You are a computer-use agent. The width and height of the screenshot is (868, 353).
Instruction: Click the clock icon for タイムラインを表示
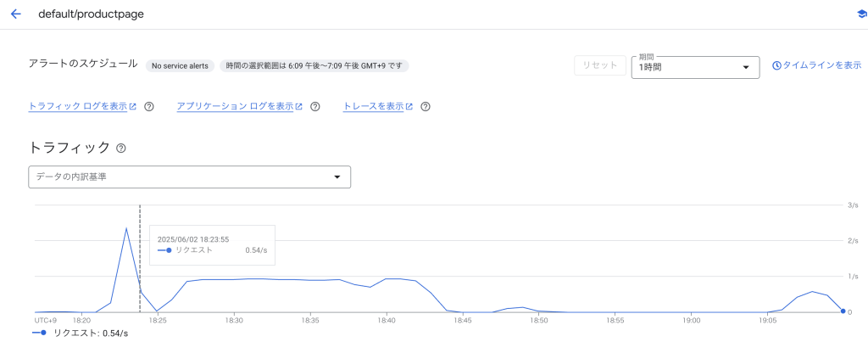click(776, 65)
